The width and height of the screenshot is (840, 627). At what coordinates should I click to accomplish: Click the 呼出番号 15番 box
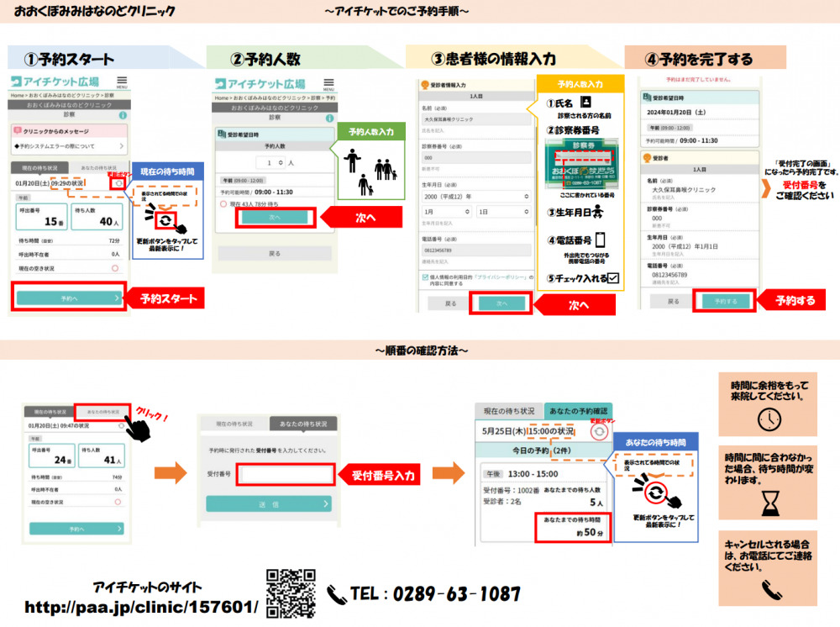click(42, 217)
